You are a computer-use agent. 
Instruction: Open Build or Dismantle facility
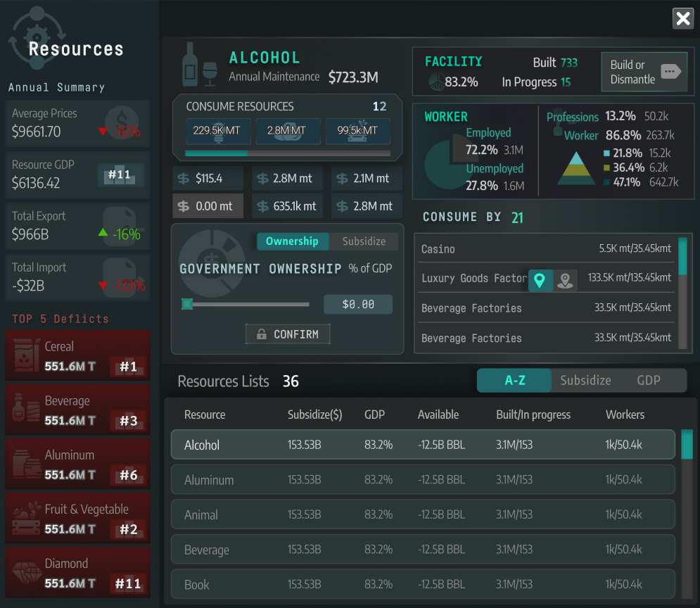pos(644,72)
